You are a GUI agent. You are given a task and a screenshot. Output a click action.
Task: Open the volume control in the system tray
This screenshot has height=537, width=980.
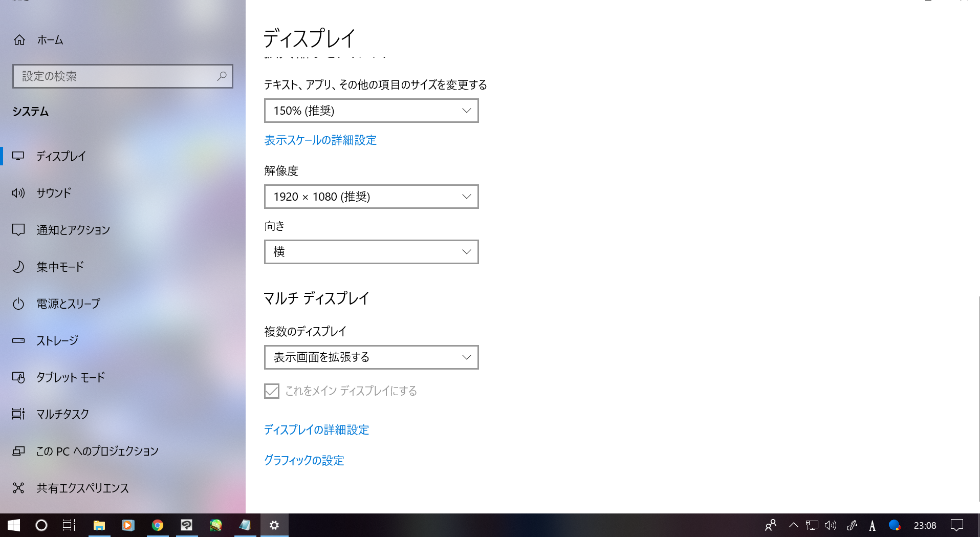[831, 525]
